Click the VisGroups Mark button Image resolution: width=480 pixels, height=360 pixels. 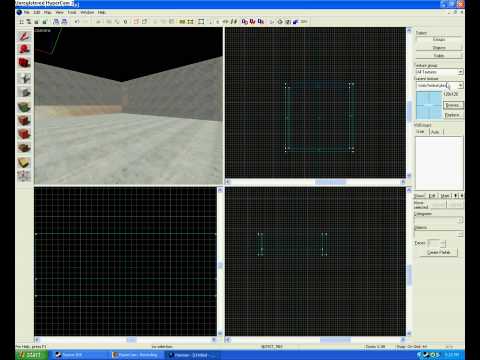pyautogui.click(x=445, y=196)
